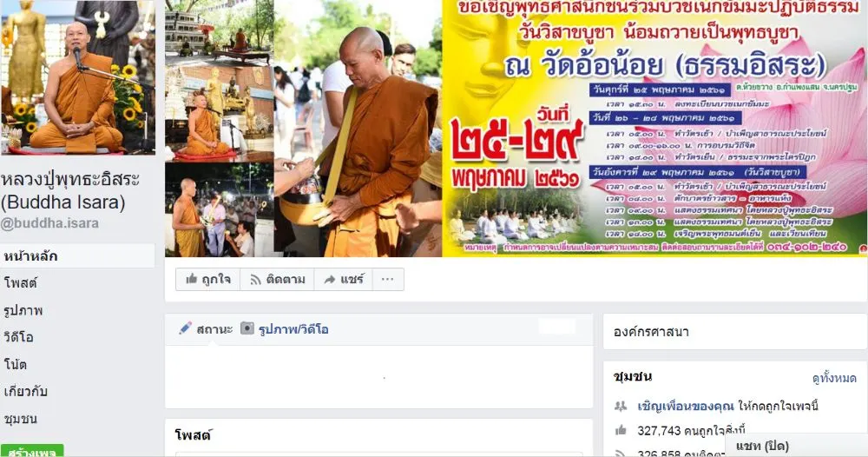Click the camera icon for รูปภาพ/วิดีโอ
This screenshot has width=868, height=457.
[247, 328]
